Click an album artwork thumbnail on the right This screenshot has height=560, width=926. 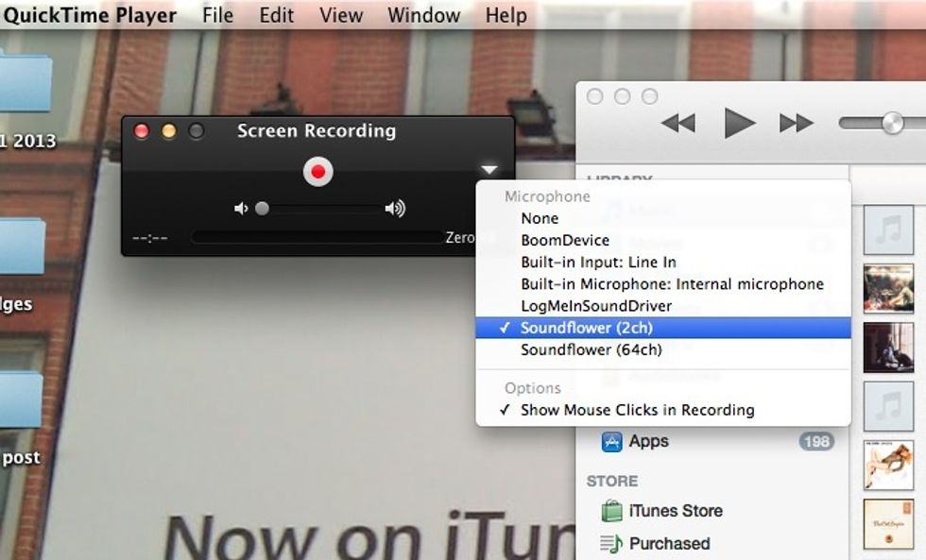[x=888, y=288]
